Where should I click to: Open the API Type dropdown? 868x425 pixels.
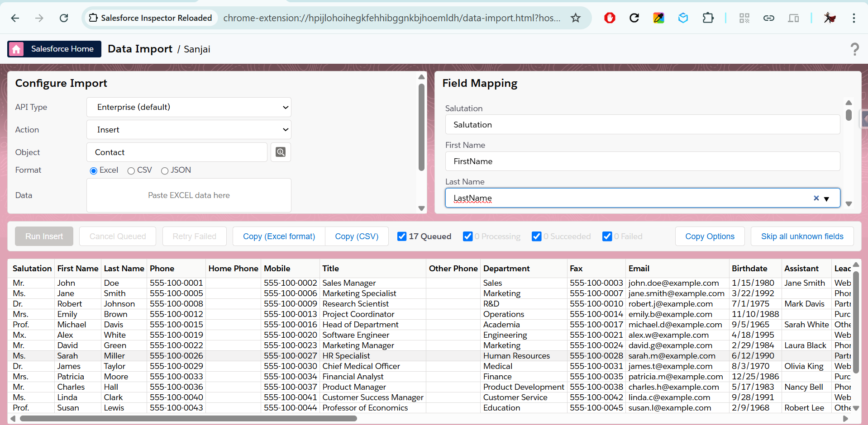[x=189, y=107]
